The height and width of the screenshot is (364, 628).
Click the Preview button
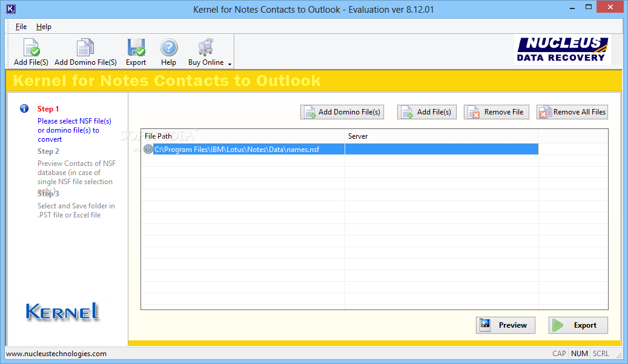point(506,325)
